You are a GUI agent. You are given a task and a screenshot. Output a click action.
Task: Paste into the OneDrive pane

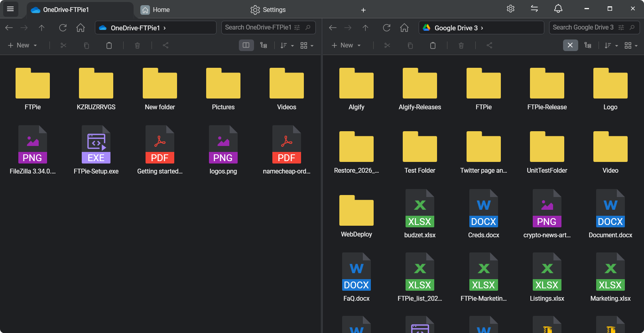point(109,45)
